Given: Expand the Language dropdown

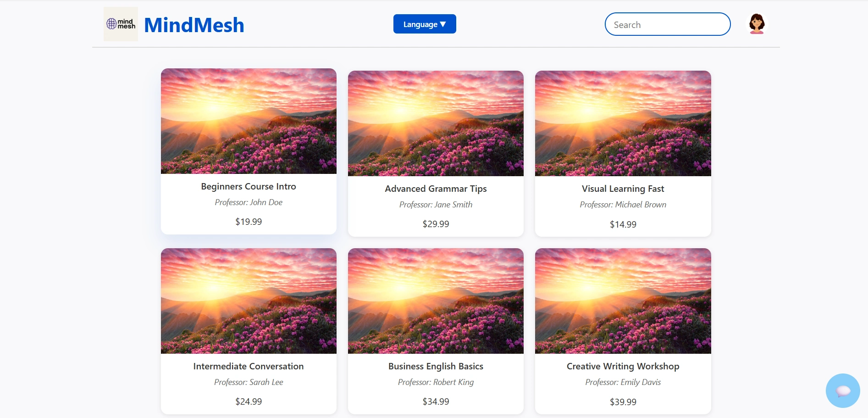Looking at the screenshot, I should coord(425,24).
